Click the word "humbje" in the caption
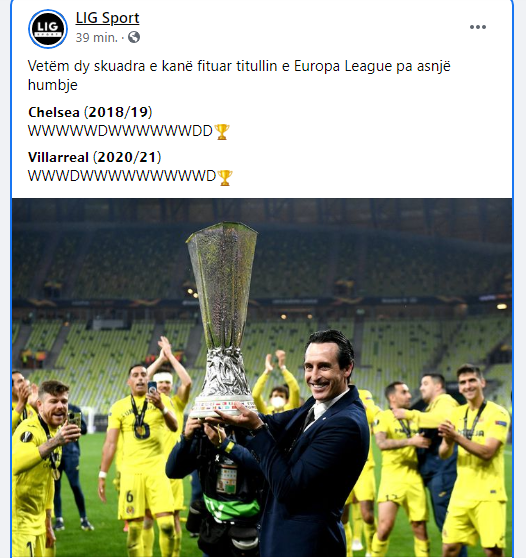The width and height of the screenshot is (526, 558). [53, 85]
